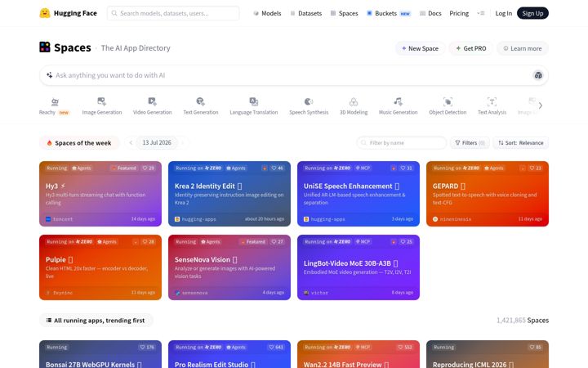This screenshot has height=368, width=588.
Task: Open the Datasets nav item
Action: [306, 13]
